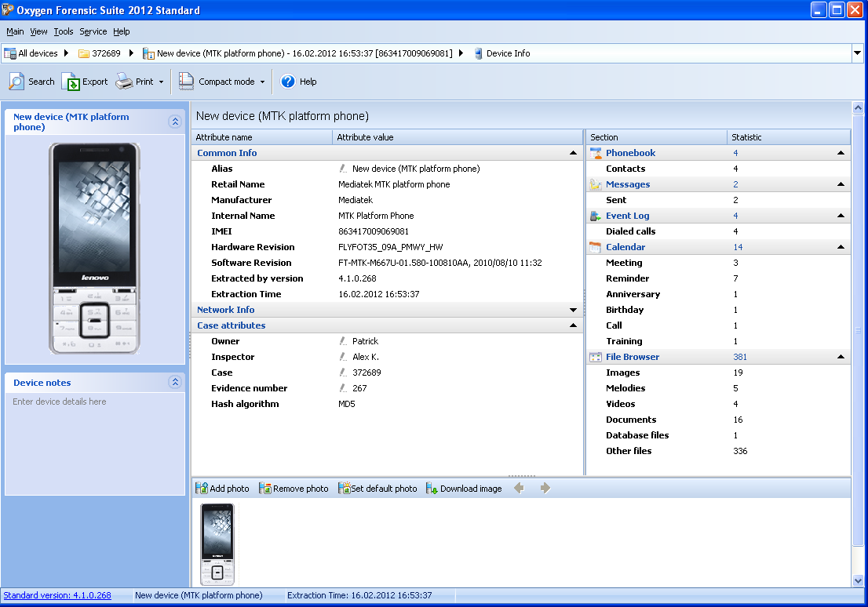Image resolution: width=868 pixels, height=607 pixels.
Task: Open the Calendar section link
Action: click(x=625, y=247)
